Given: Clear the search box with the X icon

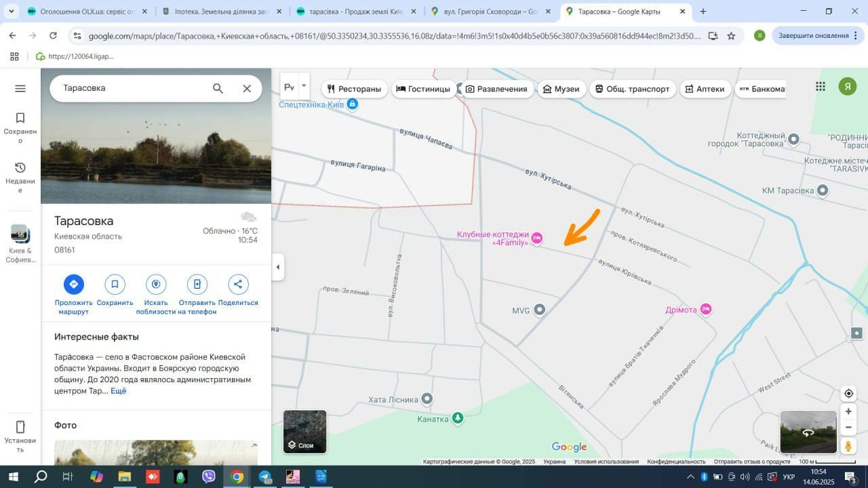Looking at the screenshot, I should [247, 88].
